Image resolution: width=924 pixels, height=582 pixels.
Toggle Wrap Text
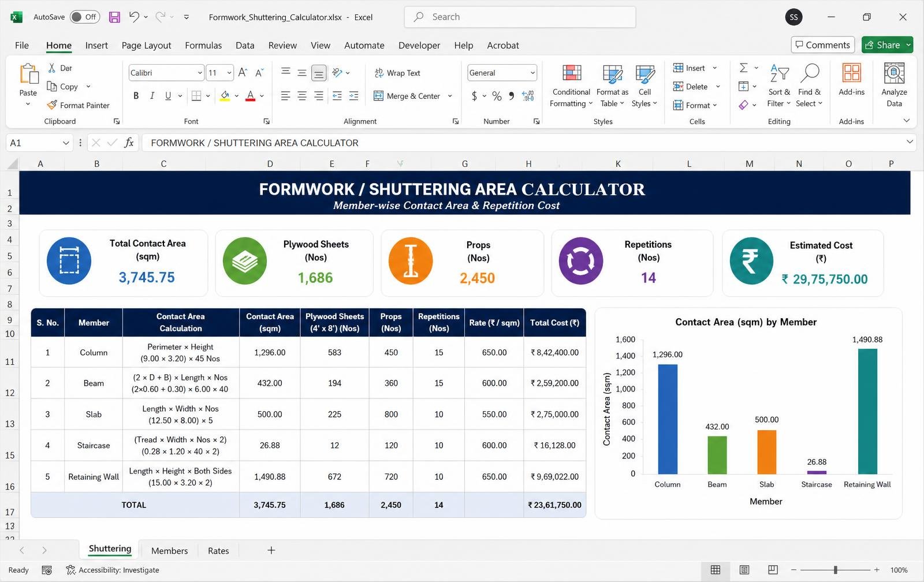(397, 73)
